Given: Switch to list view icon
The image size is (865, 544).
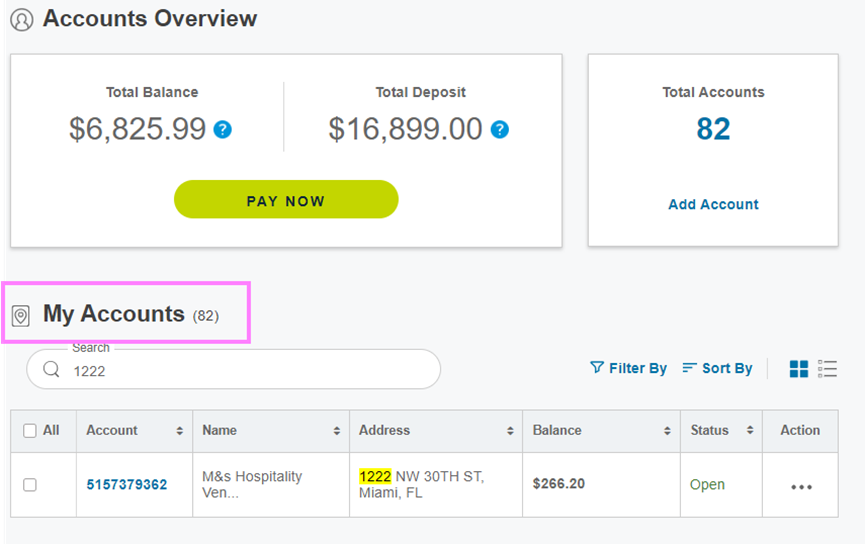Looking at the screenshot, I should [827, 369].
